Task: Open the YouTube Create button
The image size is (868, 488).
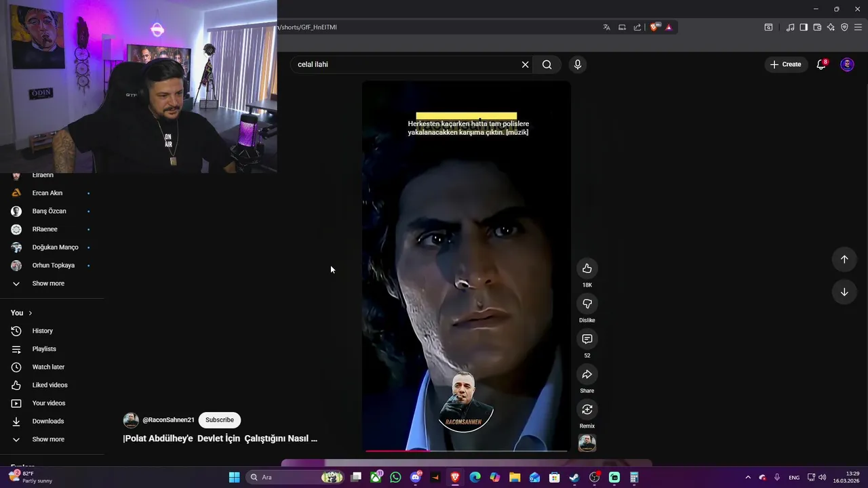Action: pos(786,64)
